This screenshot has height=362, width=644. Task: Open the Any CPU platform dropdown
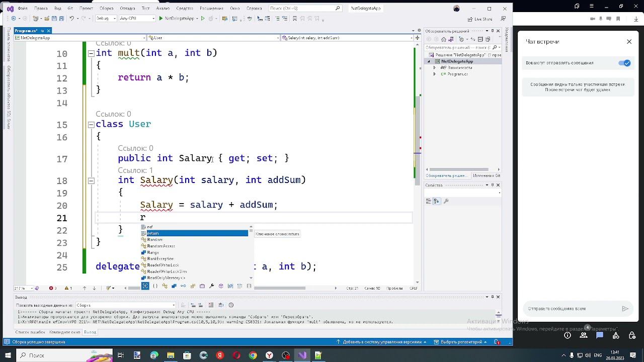tap(137, 19)
